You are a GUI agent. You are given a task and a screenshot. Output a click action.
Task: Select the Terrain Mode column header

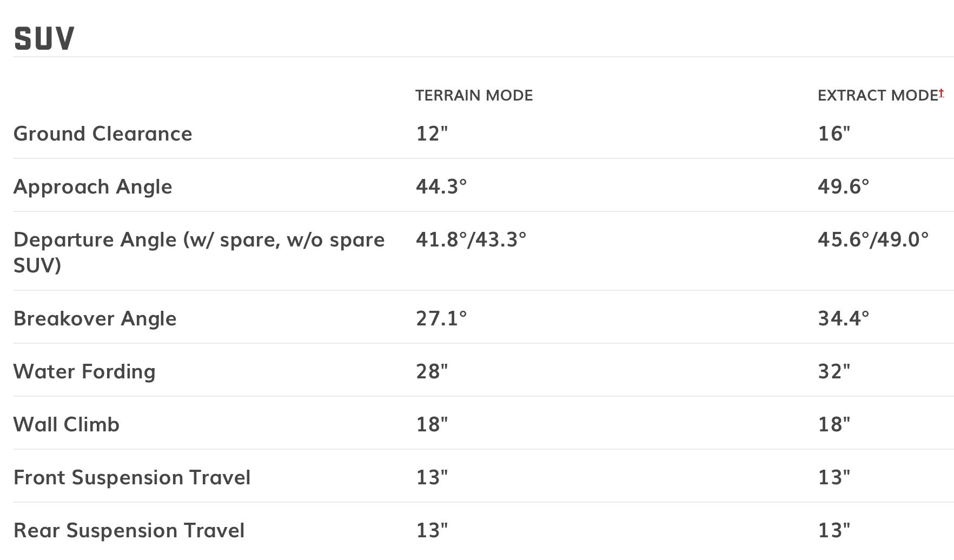(474, 96)
